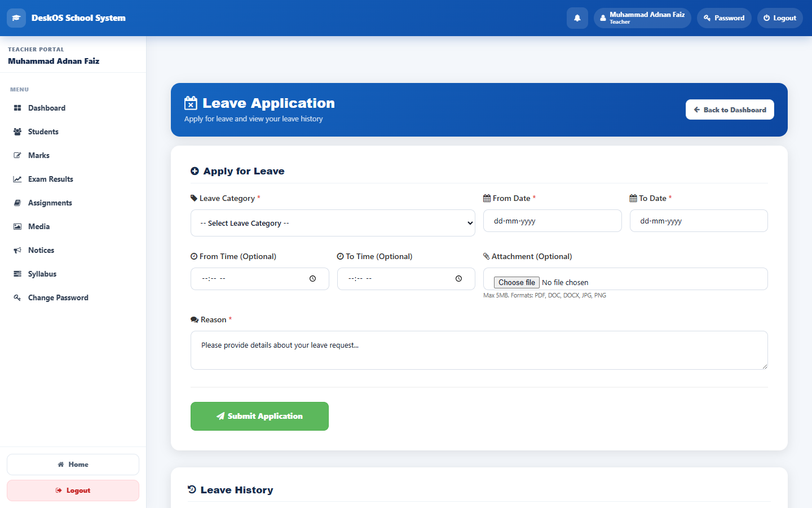Click the Home button in sidebar footer
Viewport: 812px width, 508px height.
(x=73, y=465)
